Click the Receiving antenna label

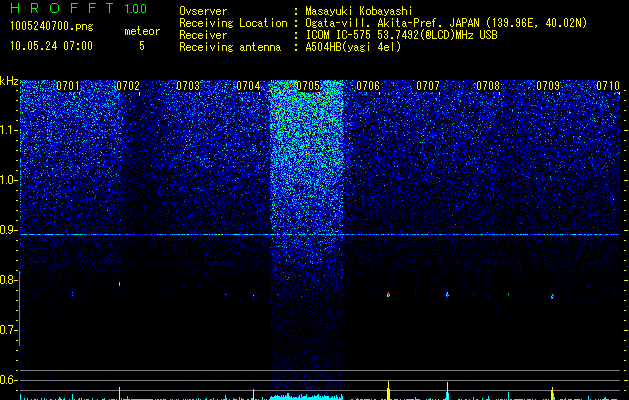tap(230, 47)
